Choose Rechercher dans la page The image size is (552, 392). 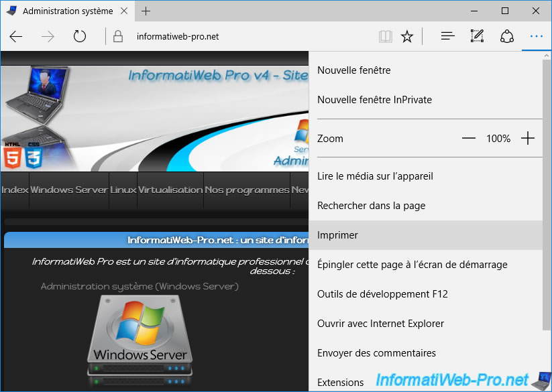coord(426,206)
